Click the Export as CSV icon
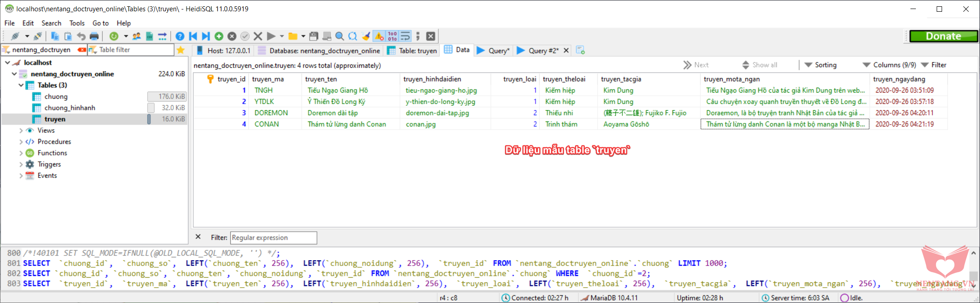The image size is (980, 303). pos(149,36)
